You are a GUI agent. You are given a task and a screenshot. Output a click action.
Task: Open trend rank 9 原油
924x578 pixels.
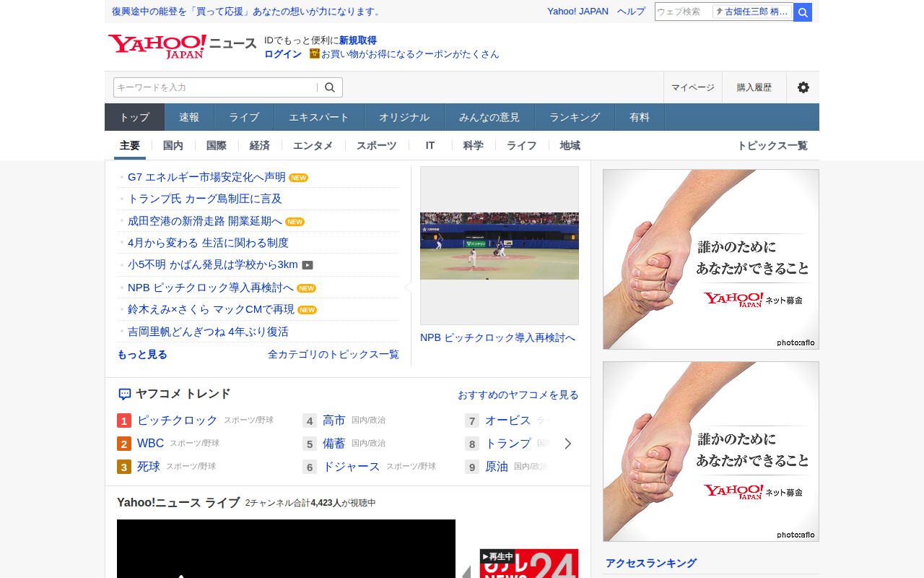click(497, 467)
